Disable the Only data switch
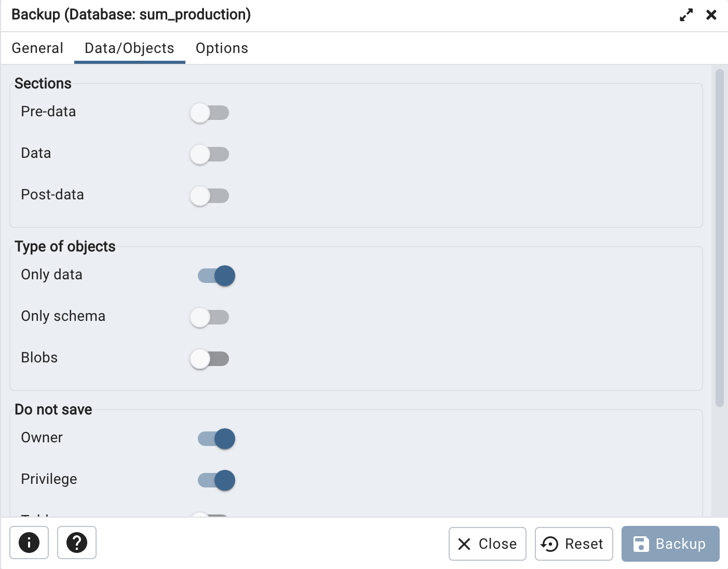The height and width of the screenshot is (569, 728). [x=216, y=276]
